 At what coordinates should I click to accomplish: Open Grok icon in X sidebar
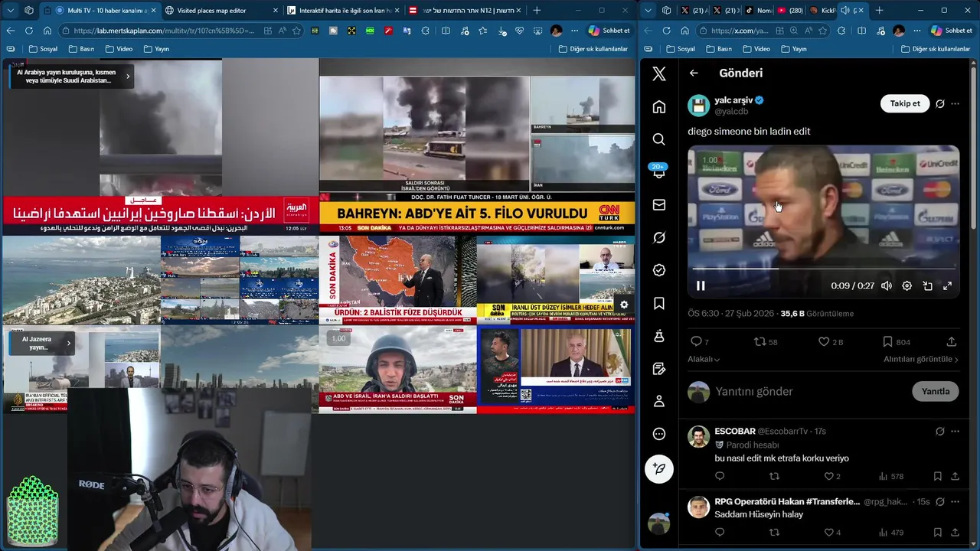click(x=659, y=238)
